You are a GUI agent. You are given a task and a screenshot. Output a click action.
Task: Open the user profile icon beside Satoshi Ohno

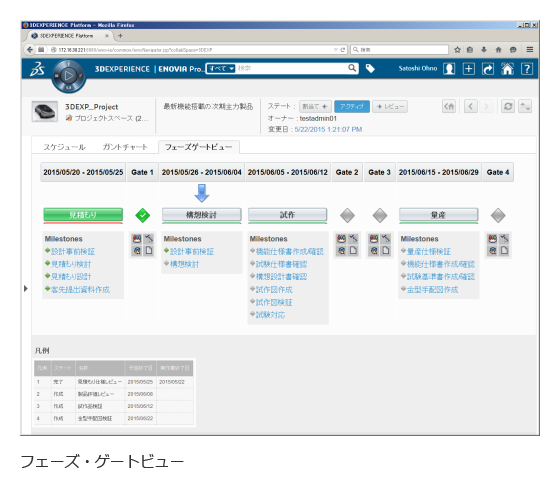pyautogui.click(x=449, y=68)
